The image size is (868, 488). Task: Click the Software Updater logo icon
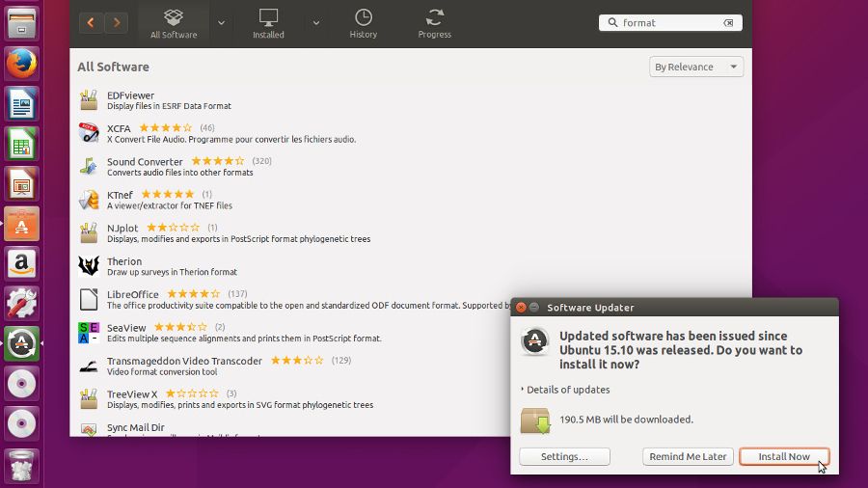tap(534, 341)
